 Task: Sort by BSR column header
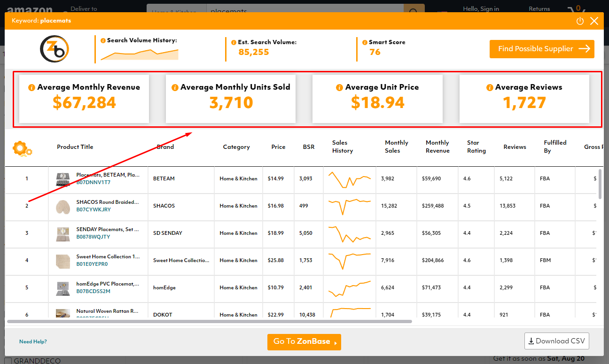tap(309, 147)
